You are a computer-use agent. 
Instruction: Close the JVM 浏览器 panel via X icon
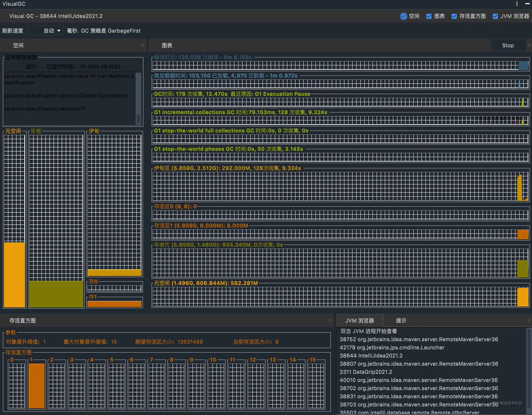pyautogui.click(x=529, y=320)
